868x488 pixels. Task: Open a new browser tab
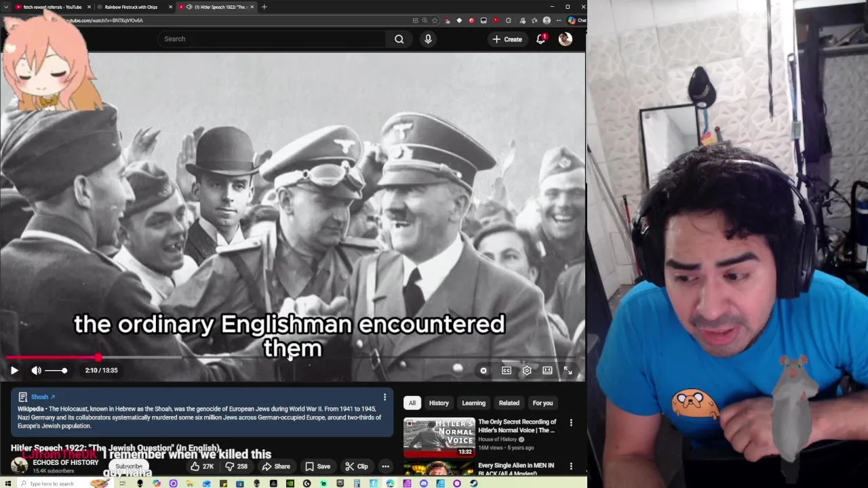pyautogui.click(x=264, y=7)
